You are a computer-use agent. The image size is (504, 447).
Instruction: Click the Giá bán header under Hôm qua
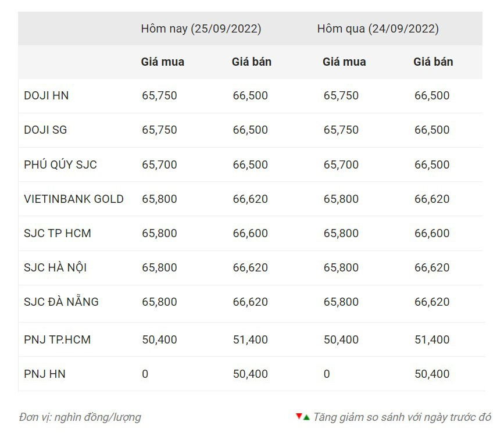coord(433,62)
